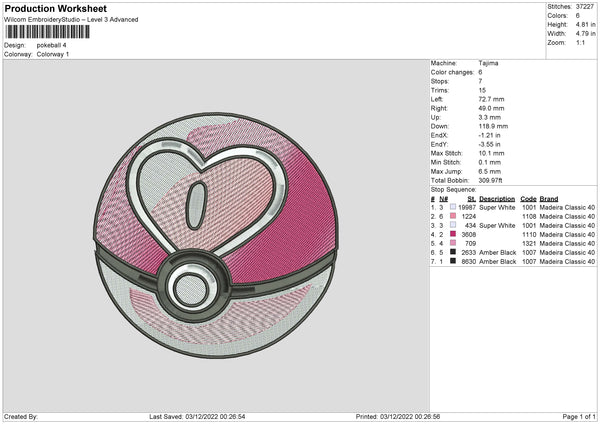Click the Trims value 15
Screen dimensions: 600x424
coord(482,90)
